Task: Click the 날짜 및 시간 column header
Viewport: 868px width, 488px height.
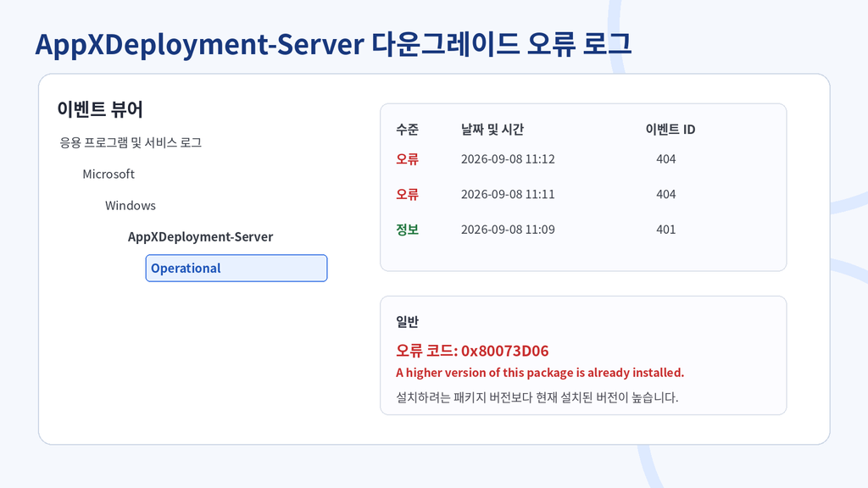Action: pyautogui.click(x=492, y=130)
